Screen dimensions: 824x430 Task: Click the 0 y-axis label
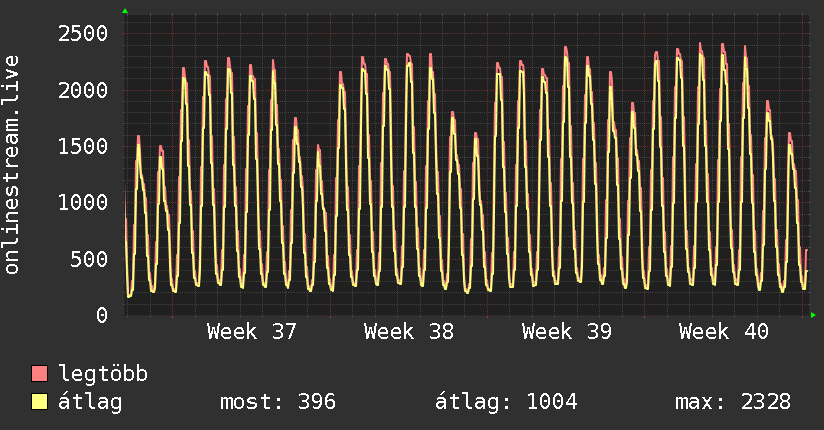[102, 315]
